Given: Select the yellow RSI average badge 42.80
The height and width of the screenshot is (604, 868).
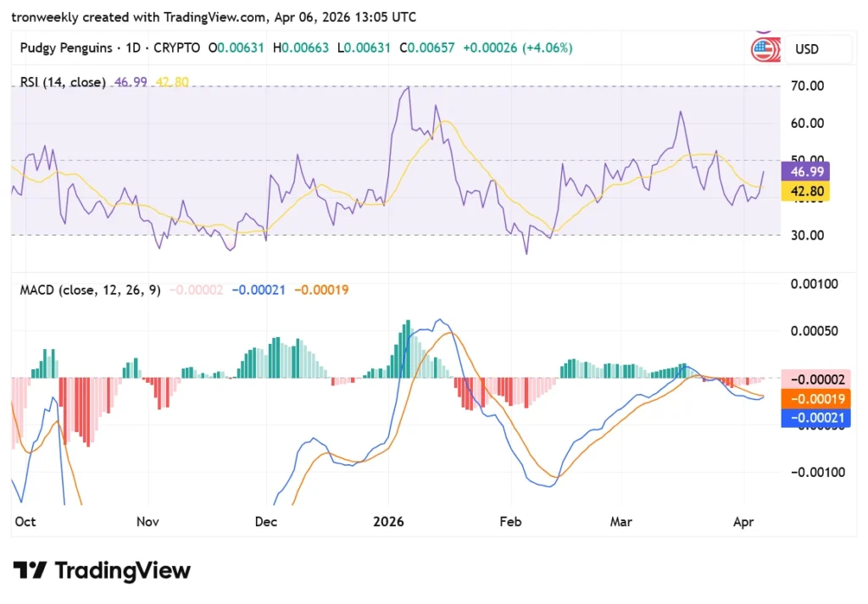Looking at the screenshot, I should click(806, 191).
